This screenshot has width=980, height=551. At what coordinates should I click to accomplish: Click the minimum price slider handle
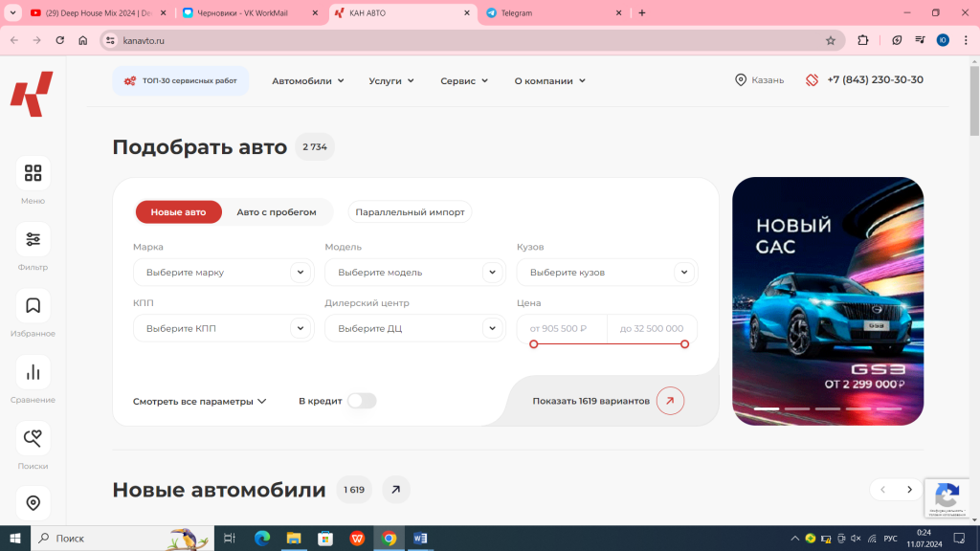point(534,344)
